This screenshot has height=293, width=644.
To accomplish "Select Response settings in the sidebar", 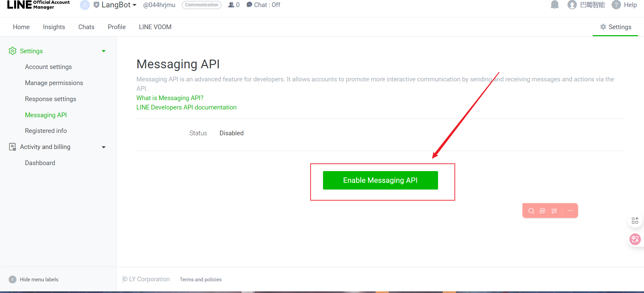I will [51, 99].
